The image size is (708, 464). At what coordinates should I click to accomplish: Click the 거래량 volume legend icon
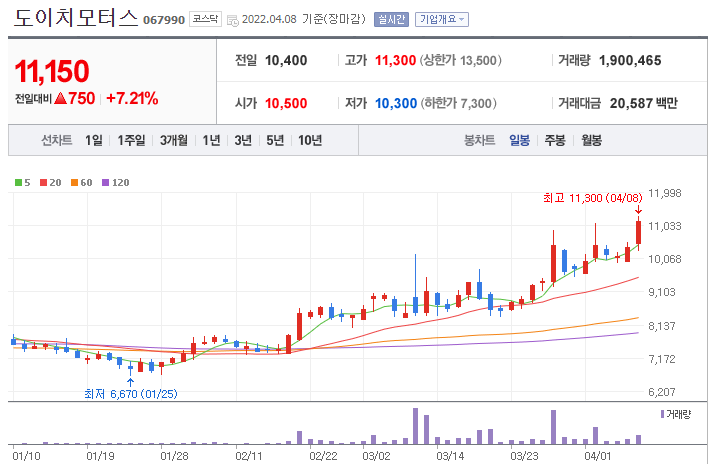pyautogui.click(x=662, y=414)
